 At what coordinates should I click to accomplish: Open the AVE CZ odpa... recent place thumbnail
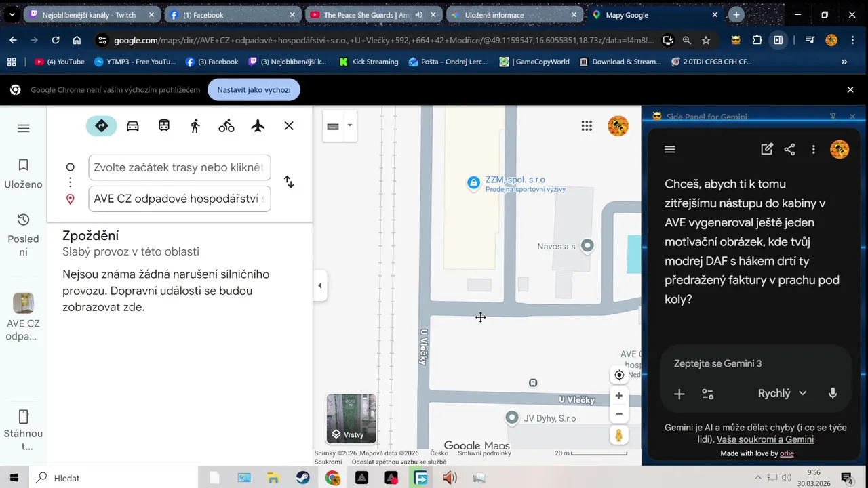[24, 317]
